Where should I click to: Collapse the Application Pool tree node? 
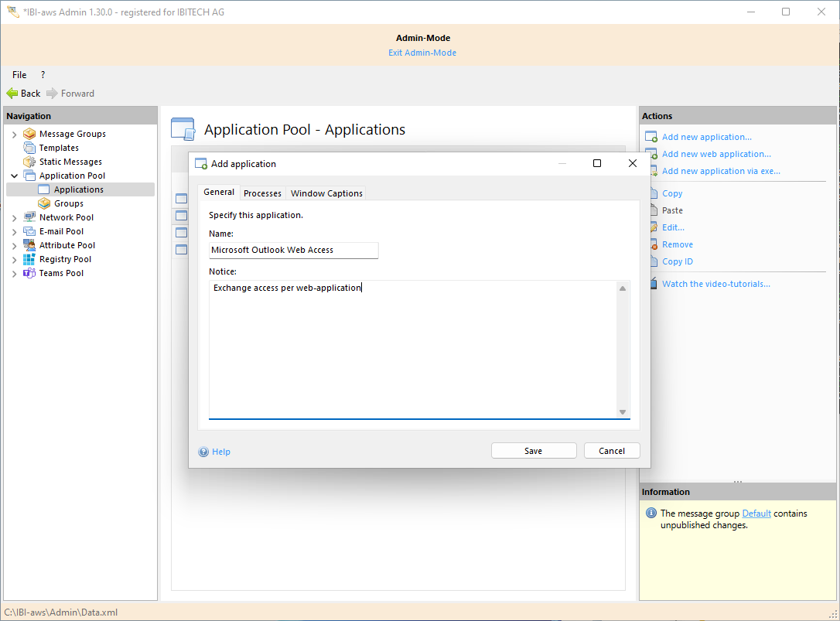tap(14, 176)
